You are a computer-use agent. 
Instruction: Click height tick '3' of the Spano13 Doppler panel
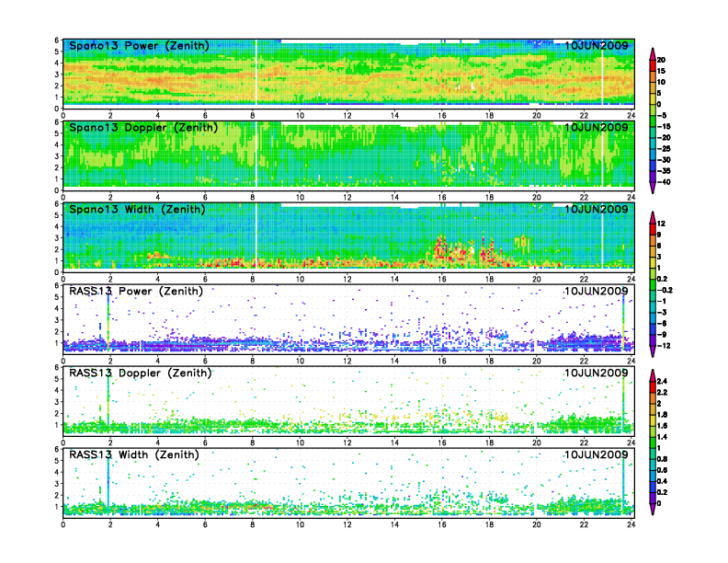[57, 156]
